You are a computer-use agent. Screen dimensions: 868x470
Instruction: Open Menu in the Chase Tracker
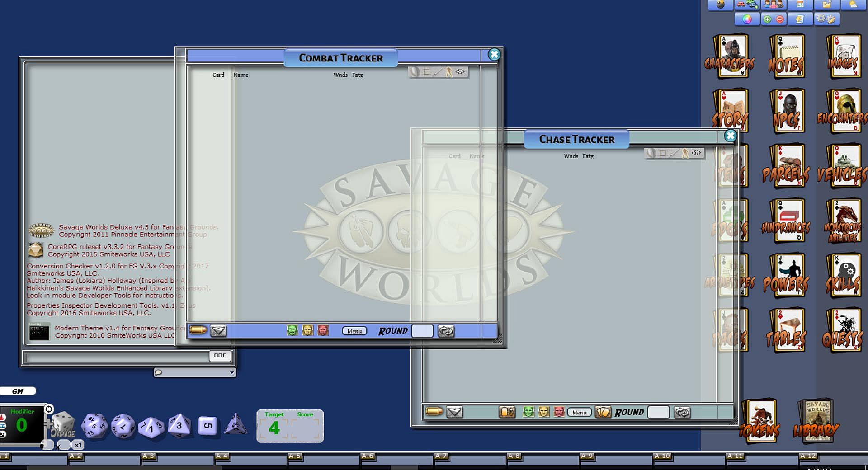coord(579,412)
